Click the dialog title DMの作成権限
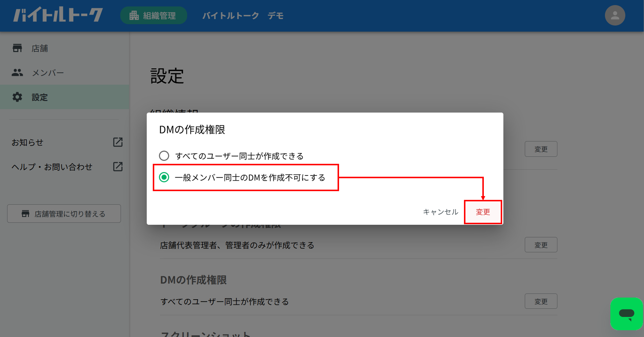The height and width of the screenshot is (337, 644). [192, 130]
